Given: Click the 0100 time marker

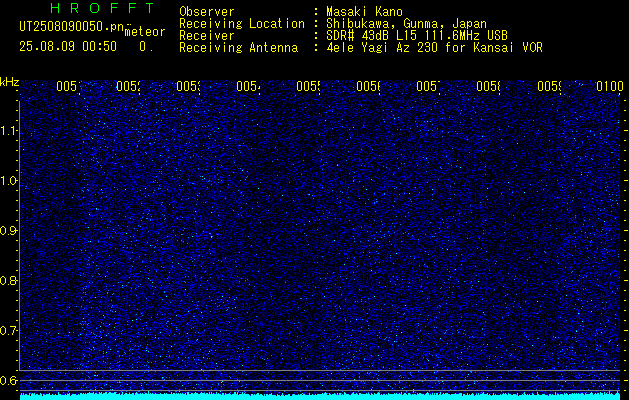Looking at the screenshot, I should [x=610, y=86].
